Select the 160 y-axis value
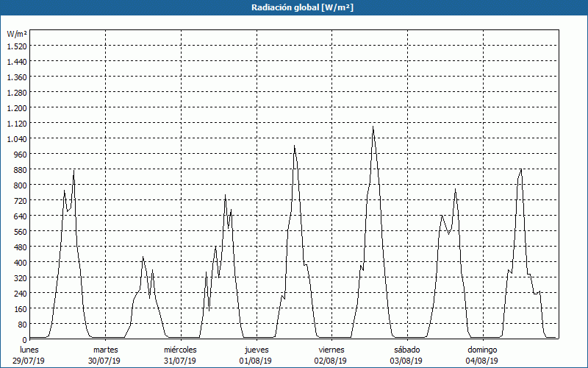 point(21,308)
